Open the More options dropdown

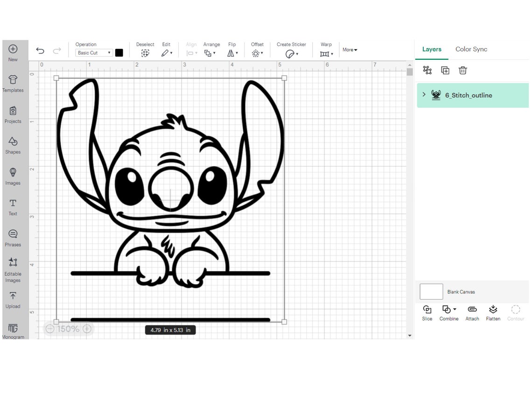click(349, 49)
